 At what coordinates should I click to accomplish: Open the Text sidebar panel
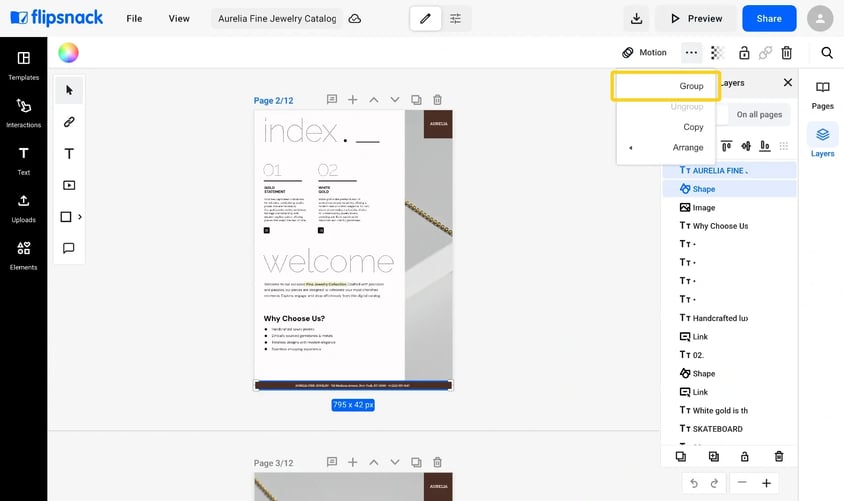pyautogui.click(x=23, y=160)
